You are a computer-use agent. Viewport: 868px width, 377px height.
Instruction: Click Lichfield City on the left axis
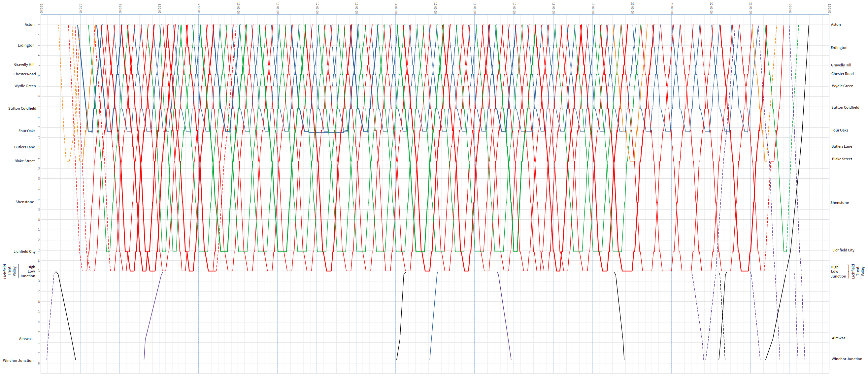tap(25, 251)
